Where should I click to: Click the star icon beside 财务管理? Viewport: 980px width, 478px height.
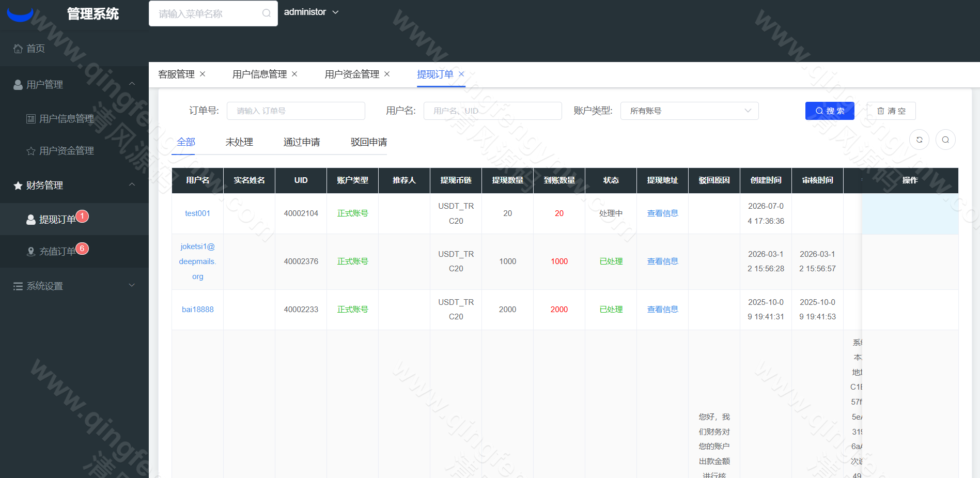18,185
